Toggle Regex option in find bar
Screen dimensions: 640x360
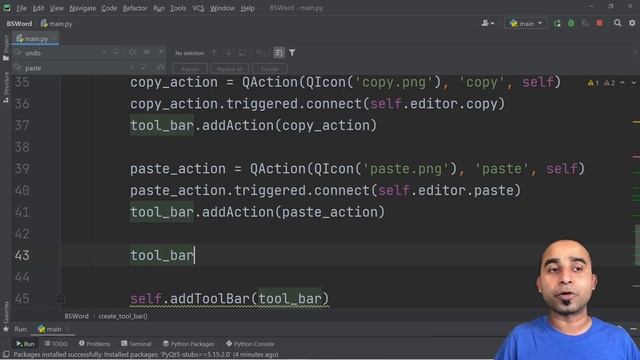pyautogui.click(x=161, y=52)
